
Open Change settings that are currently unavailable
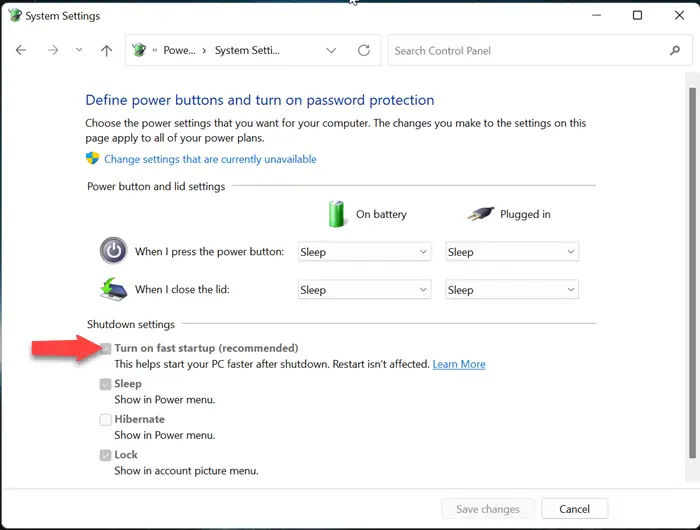click(x=210, y=159)
